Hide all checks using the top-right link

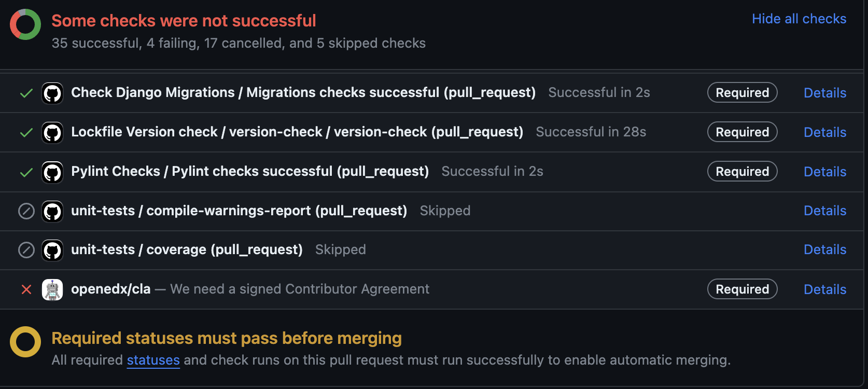point(799,19)
